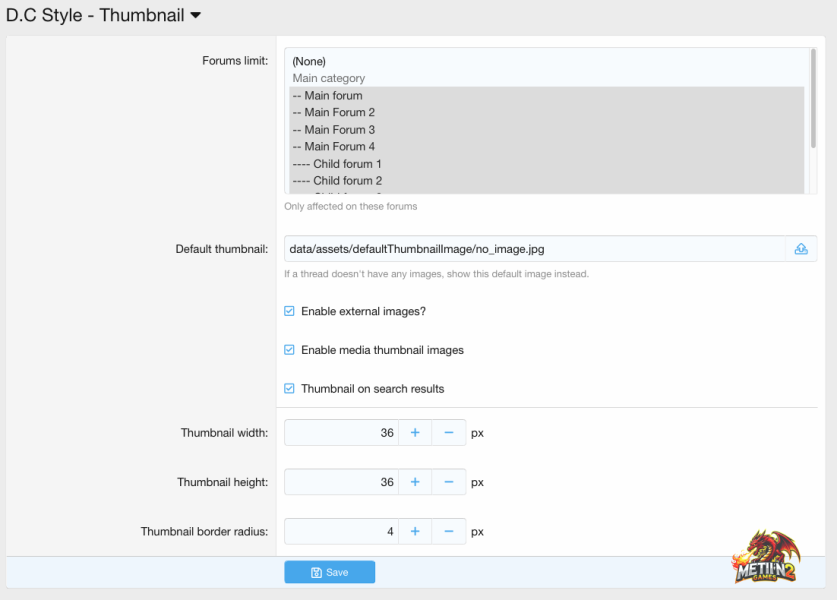Save the thumbnail options
The height and width of the screenshot is (600, 837).
pos(329,572)
